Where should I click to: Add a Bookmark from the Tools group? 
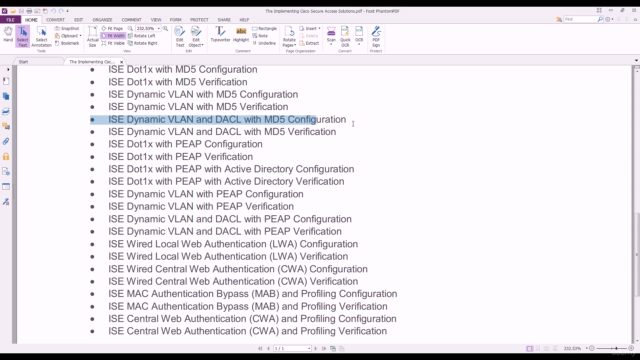point(67,43)
